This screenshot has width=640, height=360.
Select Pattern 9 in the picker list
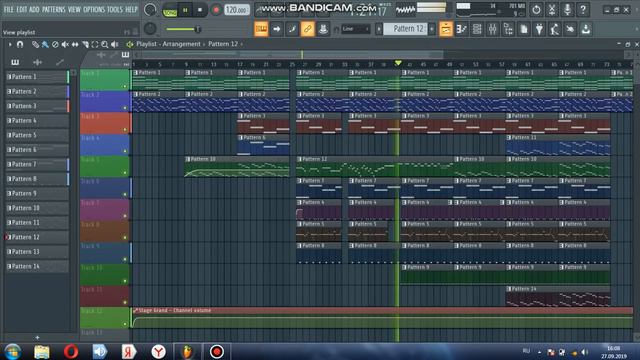[x=36, y=193]
